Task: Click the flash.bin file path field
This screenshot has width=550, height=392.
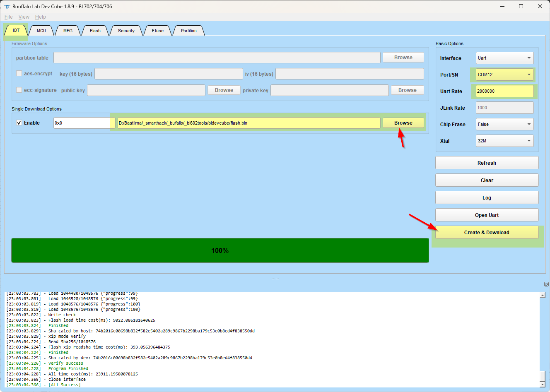Action: tap(249, 123)
